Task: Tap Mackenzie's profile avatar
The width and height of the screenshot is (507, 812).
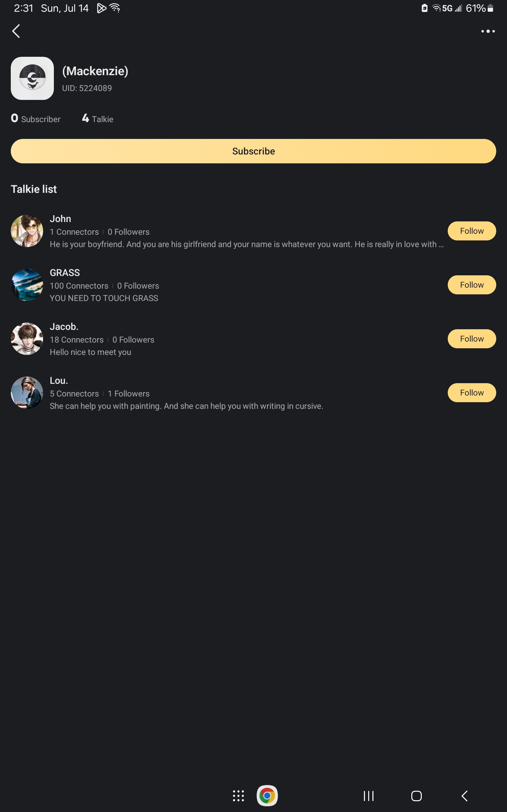Action: [x=32, y=78]
